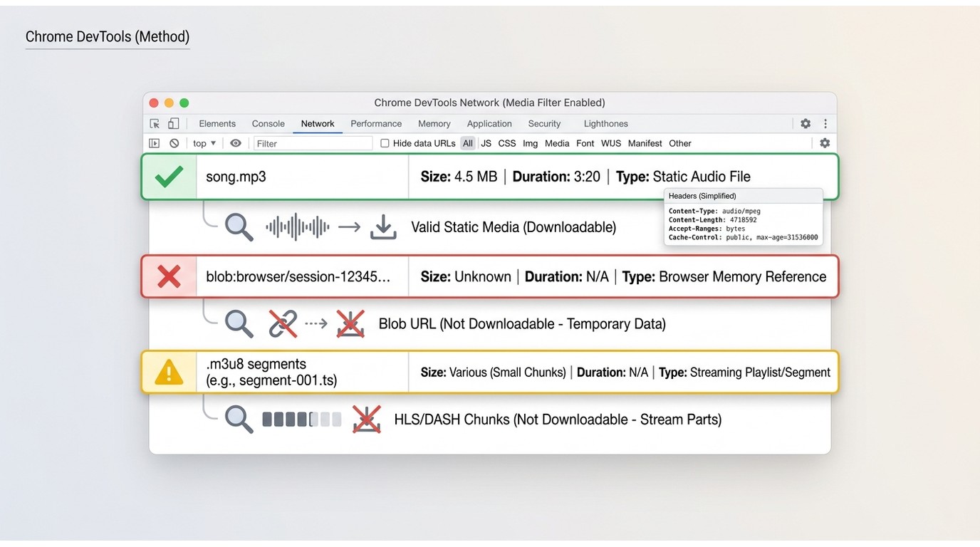Click Type: Static Audio File text
Screen dimensions: 980x547
click(683, 177)
